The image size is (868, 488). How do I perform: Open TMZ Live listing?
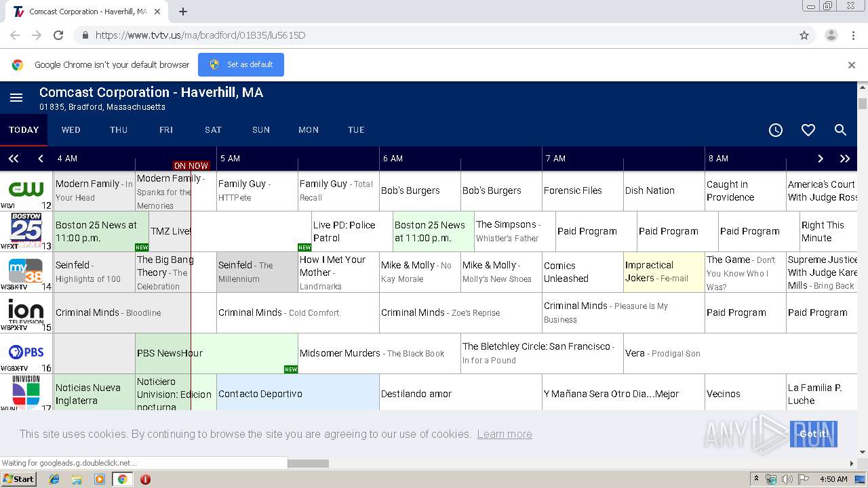coord(230,232)
